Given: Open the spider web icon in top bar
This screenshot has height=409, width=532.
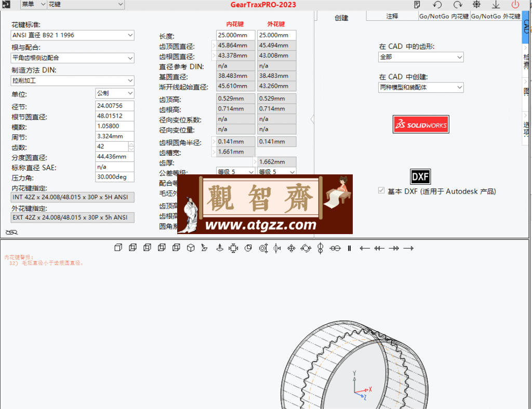Looking at the screenshot, I should tap(477, 4).
